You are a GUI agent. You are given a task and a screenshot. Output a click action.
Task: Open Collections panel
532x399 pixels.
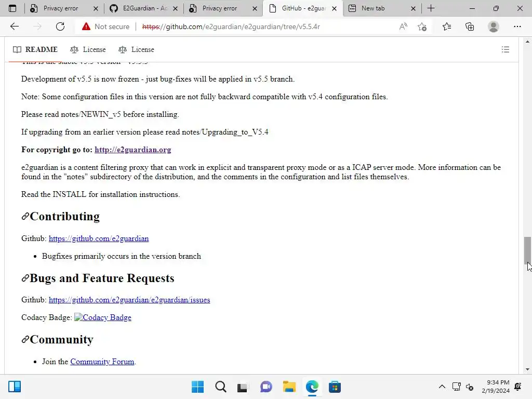point(470,26)
